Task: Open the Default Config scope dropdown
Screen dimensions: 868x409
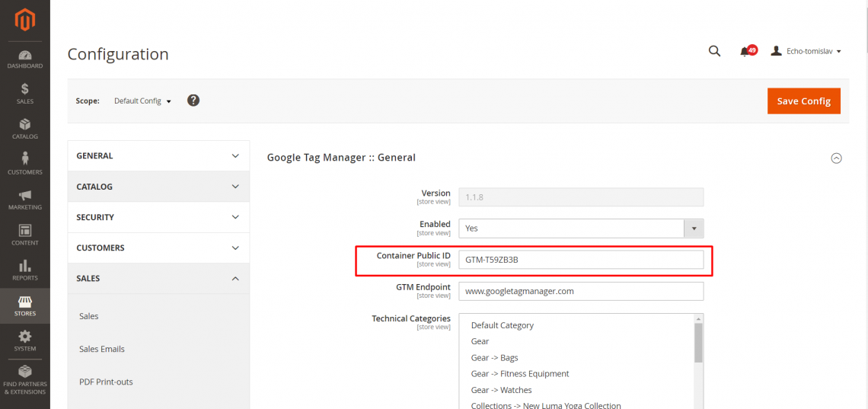Action: [142, 101]
